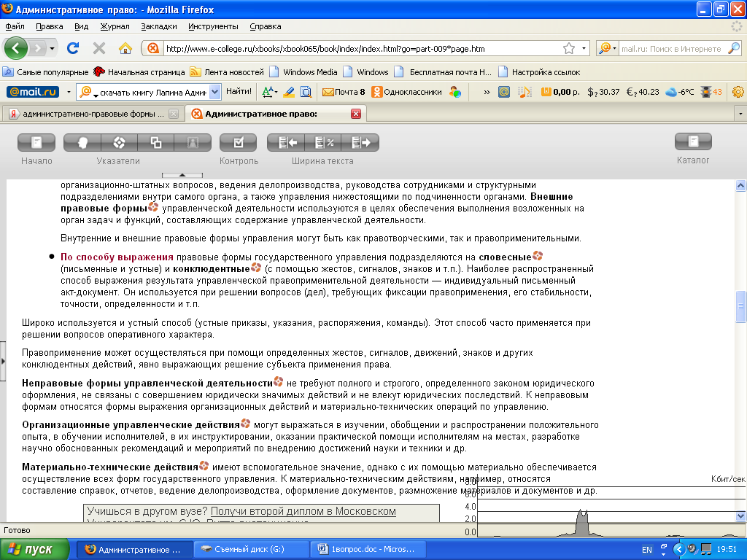
Task: Click the Мой Мир people icon
Action: click(455, 92)
